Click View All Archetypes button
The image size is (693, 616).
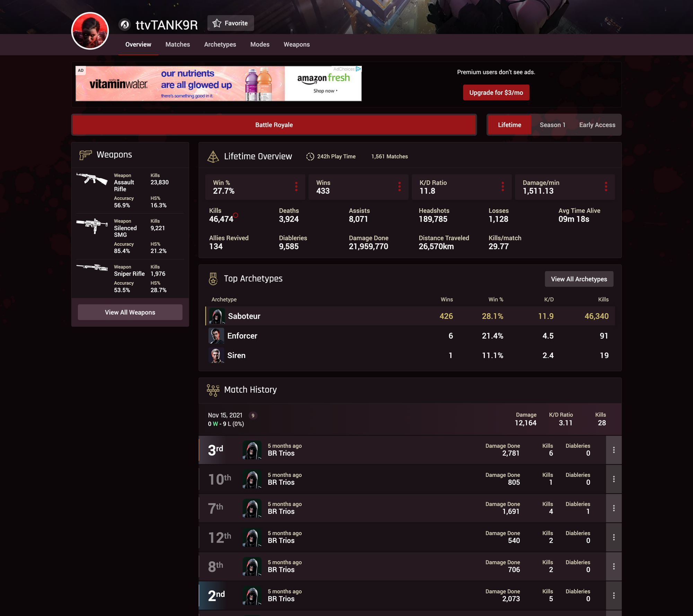(x=579, y=279)
